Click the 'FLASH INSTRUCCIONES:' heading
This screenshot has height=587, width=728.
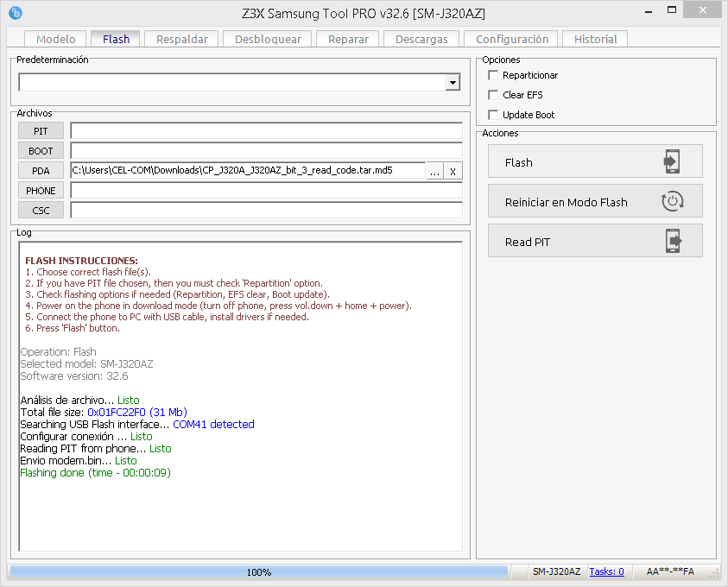[81, 261]
